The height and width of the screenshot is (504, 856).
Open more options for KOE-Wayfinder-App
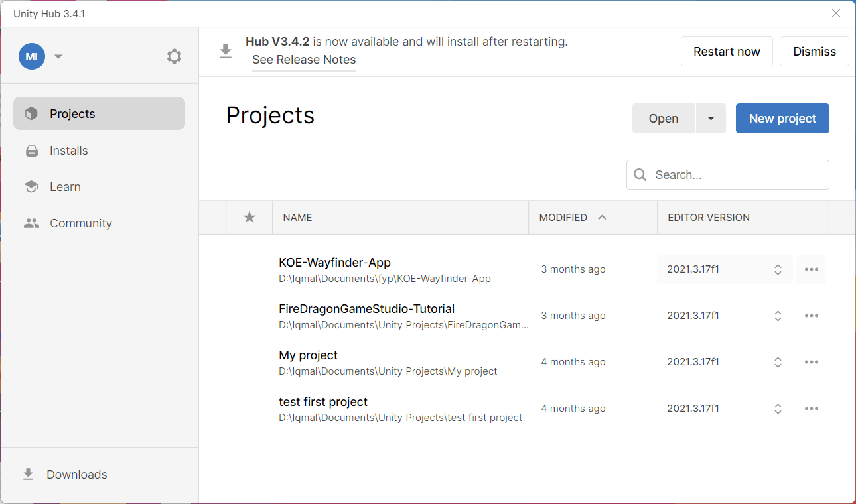[811, 269]
